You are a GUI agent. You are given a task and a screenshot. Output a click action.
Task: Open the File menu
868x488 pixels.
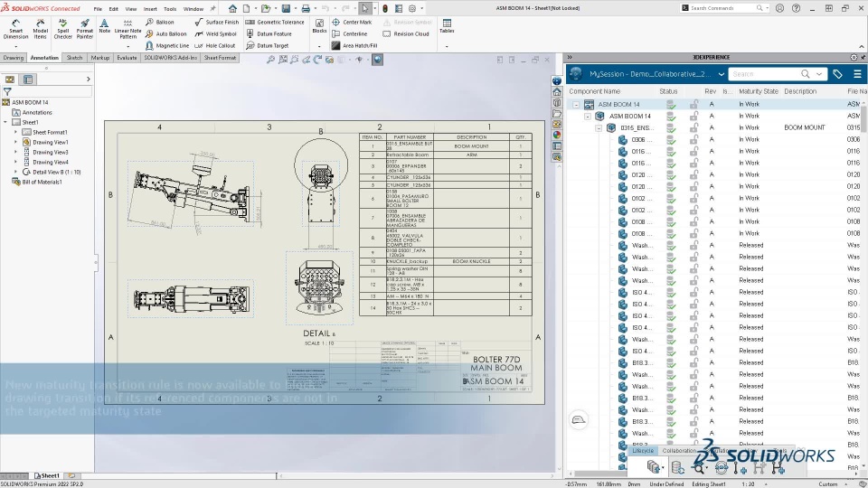pyautogui.click(x=98, y=9)
